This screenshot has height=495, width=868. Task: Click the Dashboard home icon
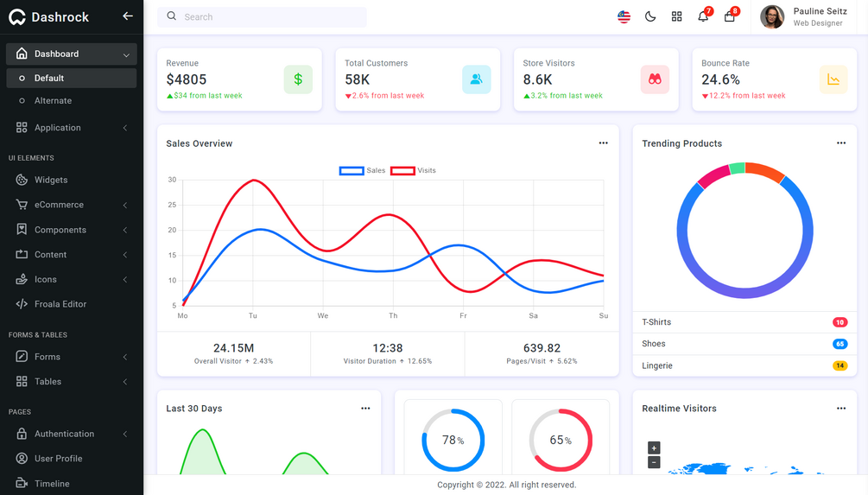(22, 54)
